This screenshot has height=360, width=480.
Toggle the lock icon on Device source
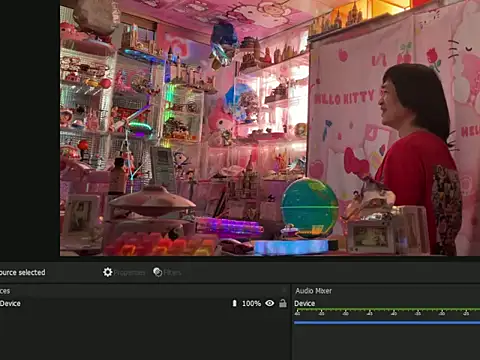point(283,303)
